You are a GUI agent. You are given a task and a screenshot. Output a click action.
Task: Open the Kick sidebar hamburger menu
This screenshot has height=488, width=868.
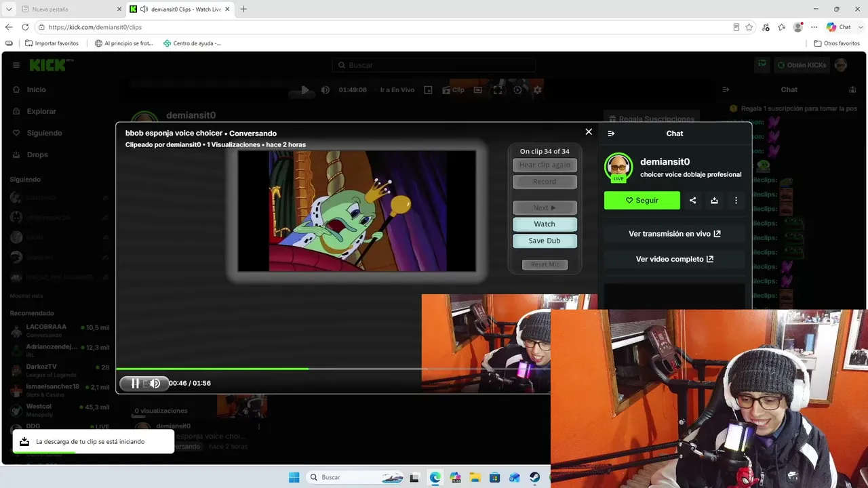(x=16, y=65)
